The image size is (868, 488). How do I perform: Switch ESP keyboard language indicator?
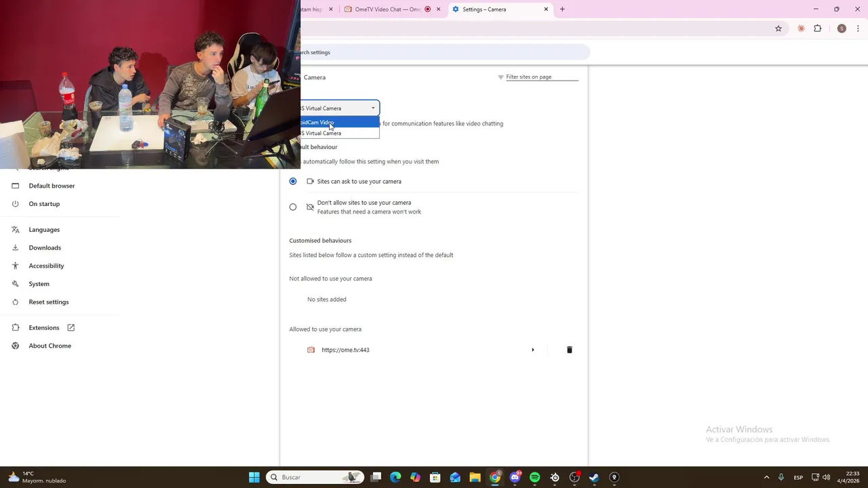(798, 477)
